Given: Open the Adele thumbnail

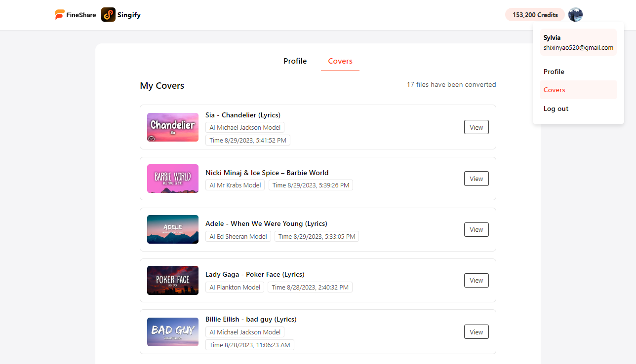Looking at the screenshot, I should (173, 229).
